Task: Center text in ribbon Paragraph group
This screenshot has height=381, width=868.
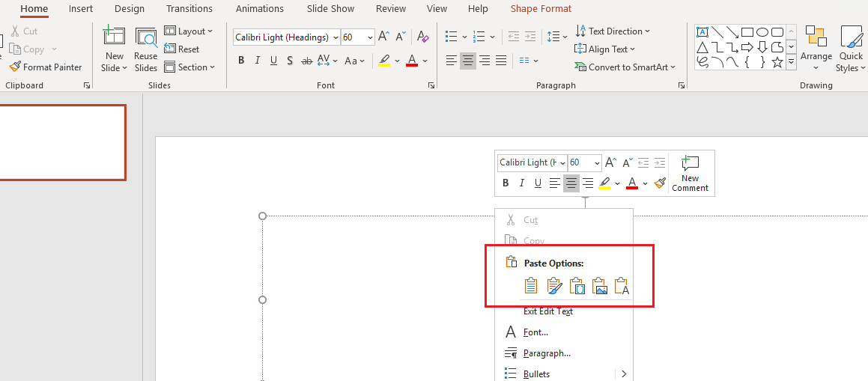Action: point(468,61)
